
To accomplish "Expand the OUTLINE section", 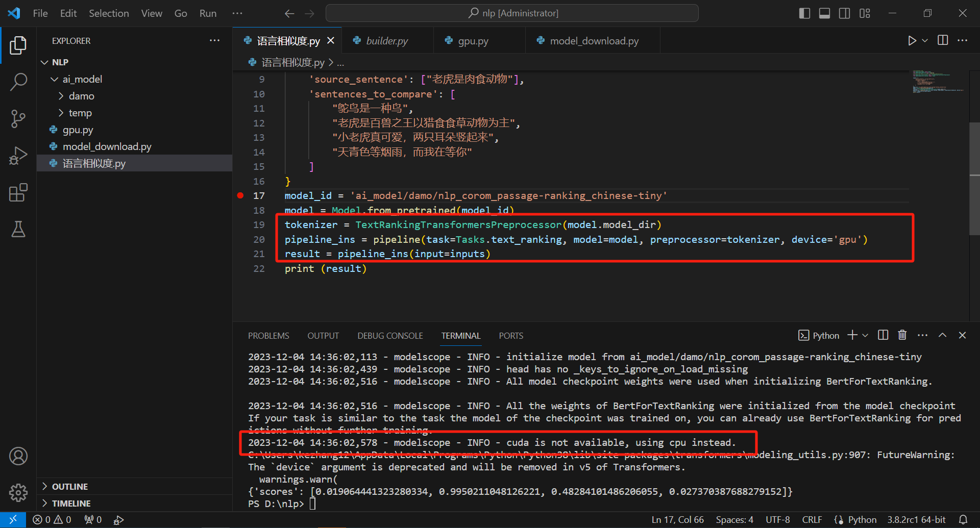I will (135, 486).
